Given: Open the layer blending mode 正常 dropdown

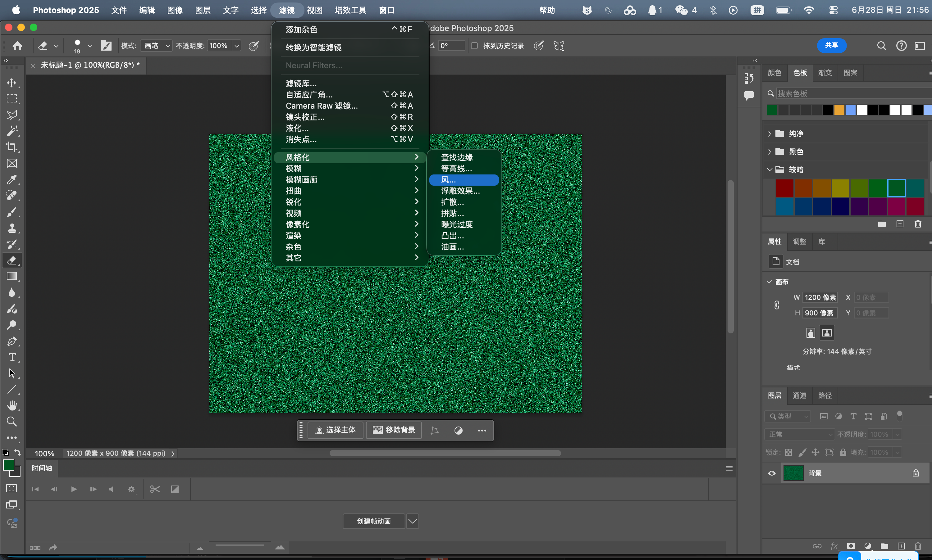Looking at the screenshot, I should [799, 434].
